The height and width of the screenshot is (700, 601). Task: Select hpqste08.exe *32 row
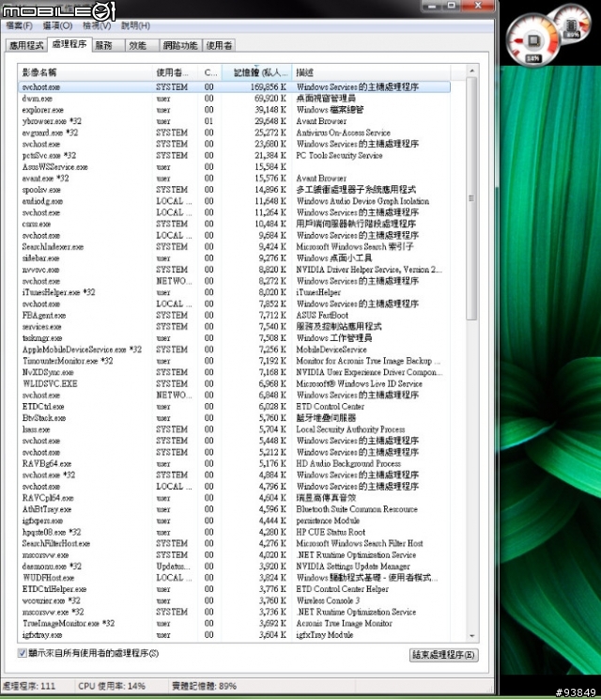click(234, 532)
